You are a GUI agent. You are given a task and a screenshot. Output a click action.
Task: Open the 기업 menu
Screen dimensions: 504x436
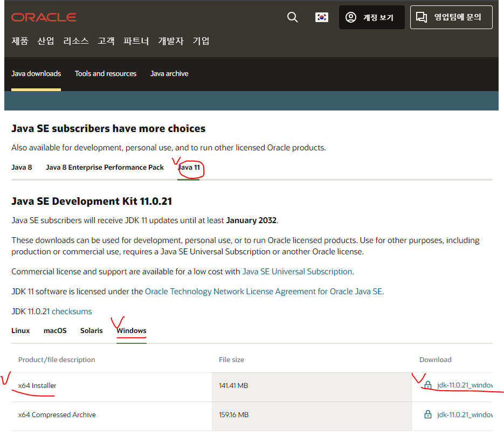coord(201,41)
